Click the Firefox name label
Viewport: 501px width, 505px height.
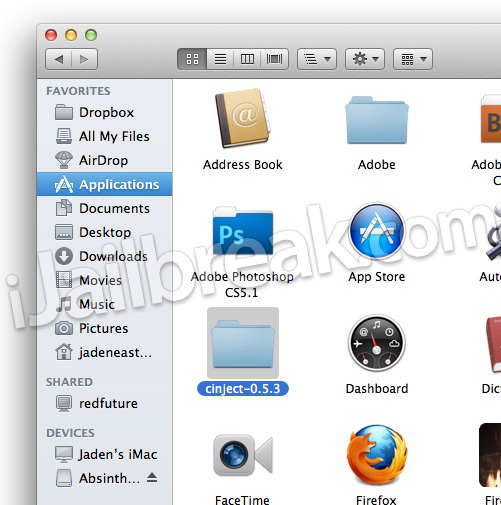(x=376, y=500)
